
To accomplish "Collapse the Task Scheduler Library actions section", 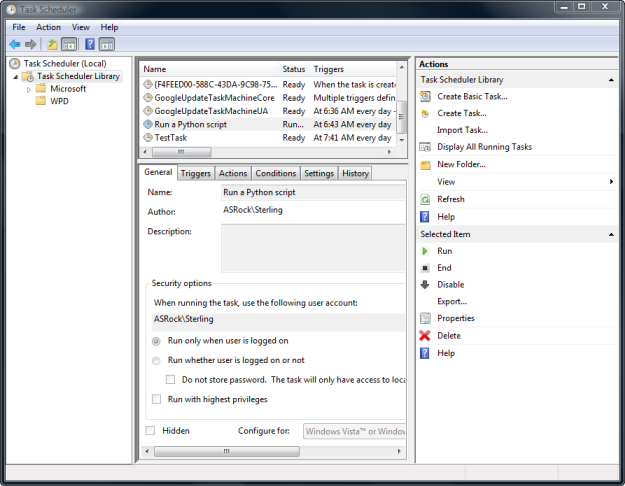I will (611, 80).
